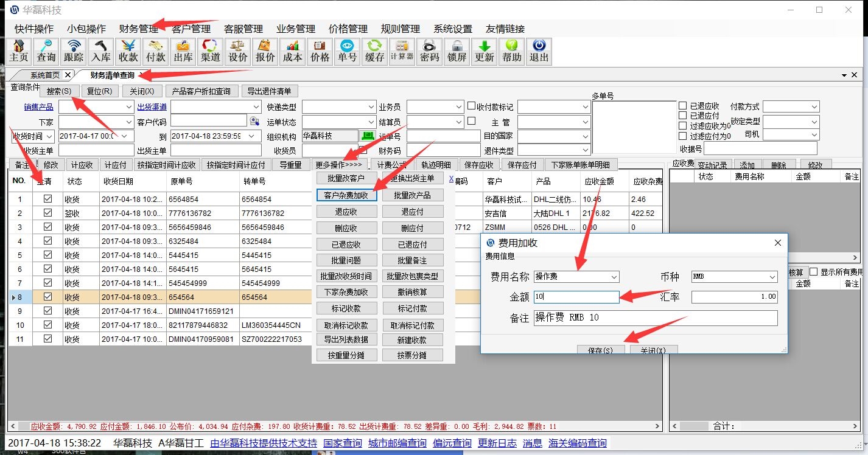Open the 收款 receive payment icon

coord(128,51)
